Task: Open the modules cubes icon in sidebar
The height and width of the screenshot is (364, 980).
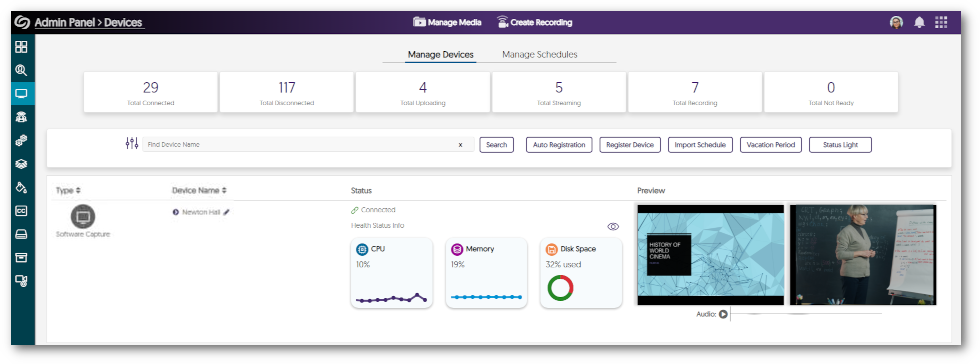Action: point(21,141)
